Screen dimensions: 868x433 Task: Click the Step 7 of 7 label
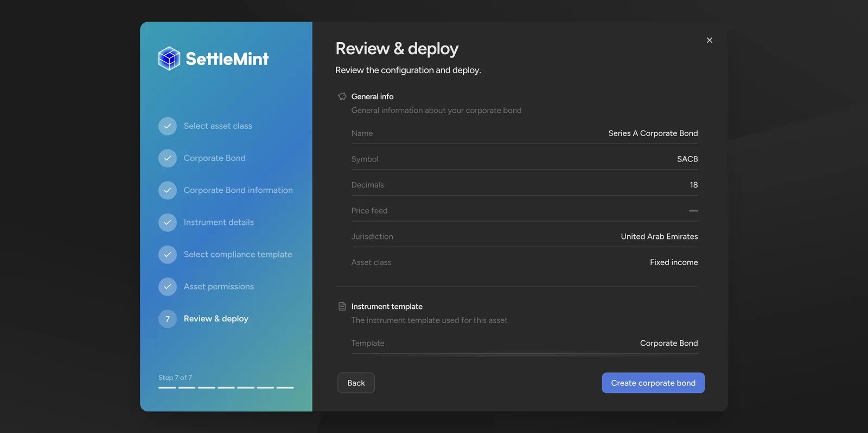click(175, 378)
